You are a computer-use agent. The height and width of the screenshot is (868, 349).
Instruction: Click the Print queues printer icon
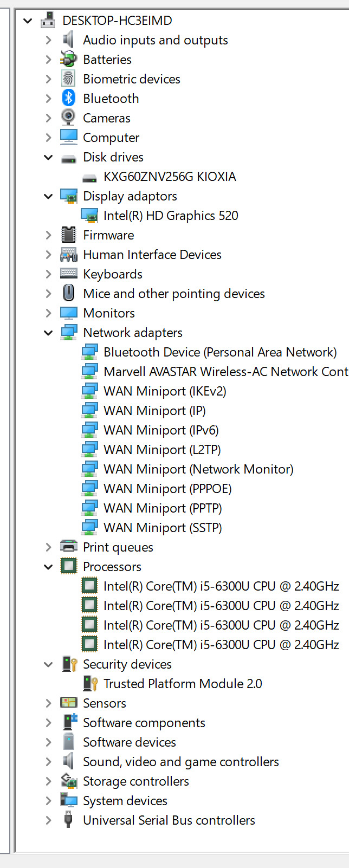point(68,547)
